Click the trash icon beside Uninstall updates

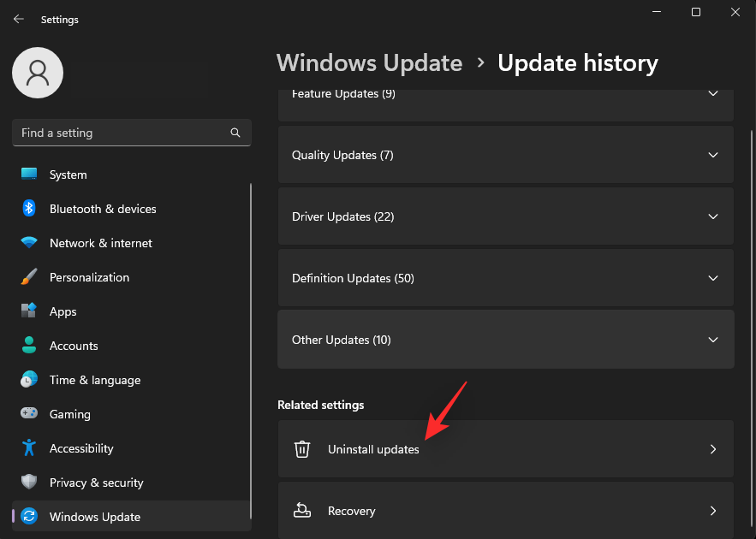point(301,449)
